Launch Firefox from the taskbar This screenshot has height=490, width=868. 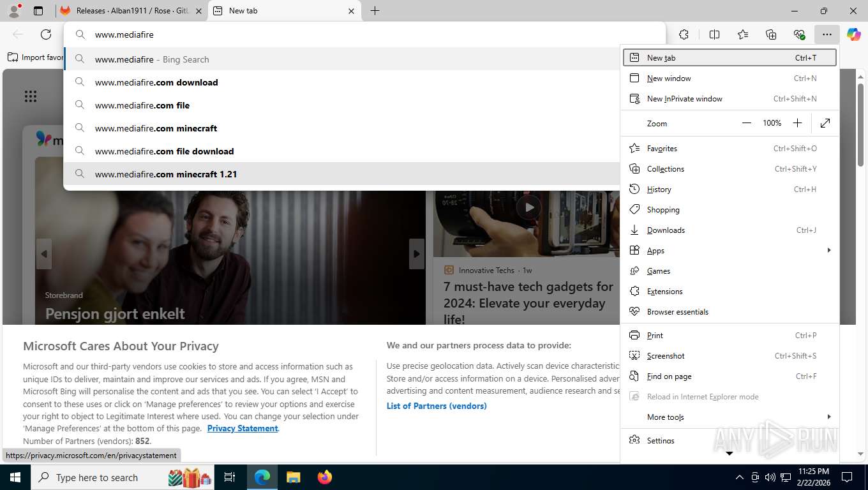(x=325, y=477)
